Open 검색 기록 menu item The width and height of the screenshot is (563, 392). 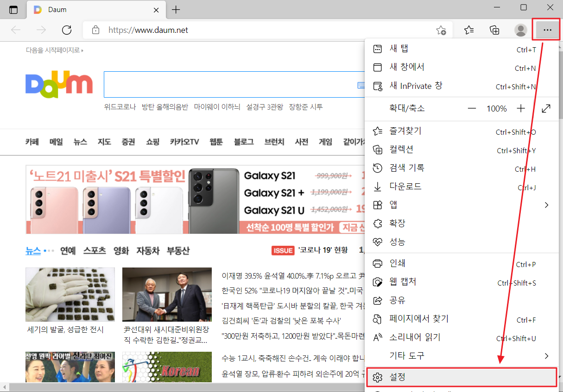[x=461, y=168]
